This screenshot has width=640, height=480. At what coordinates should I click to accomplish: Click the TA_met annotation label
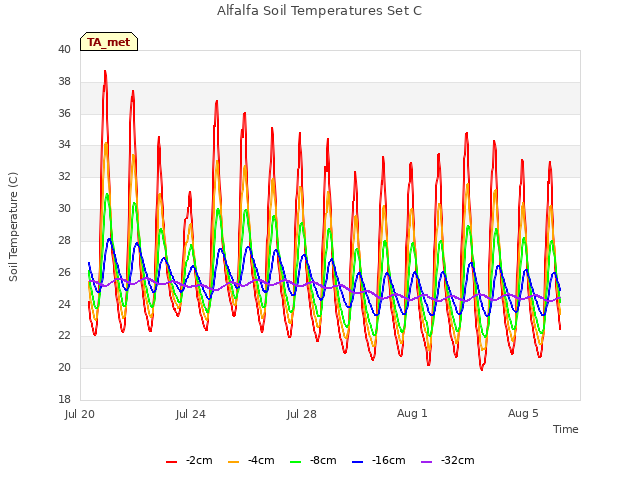(x=109, y=42)
